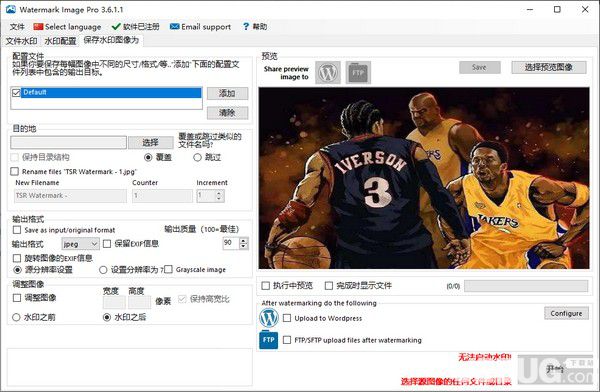This screenshot has height=392, width=600.
Task: Select the 水印之前 radio button
Action: [16, 317]
